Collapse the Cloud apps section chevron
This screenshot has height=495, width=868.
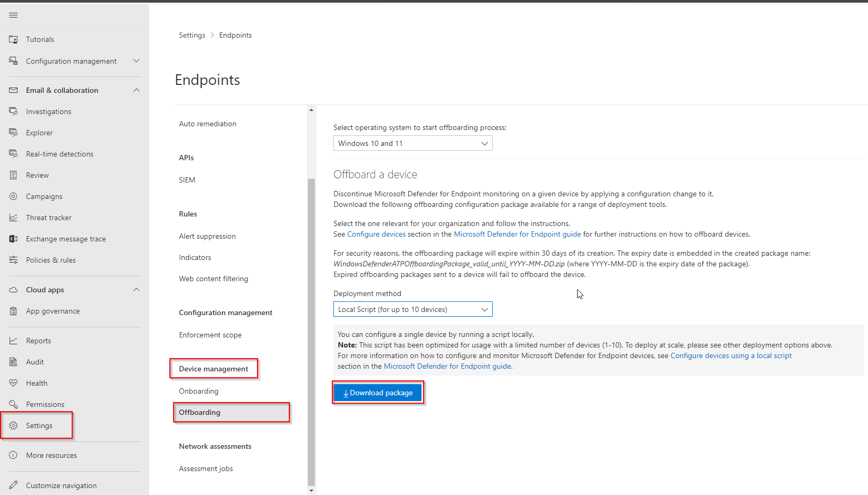[136, 290]
